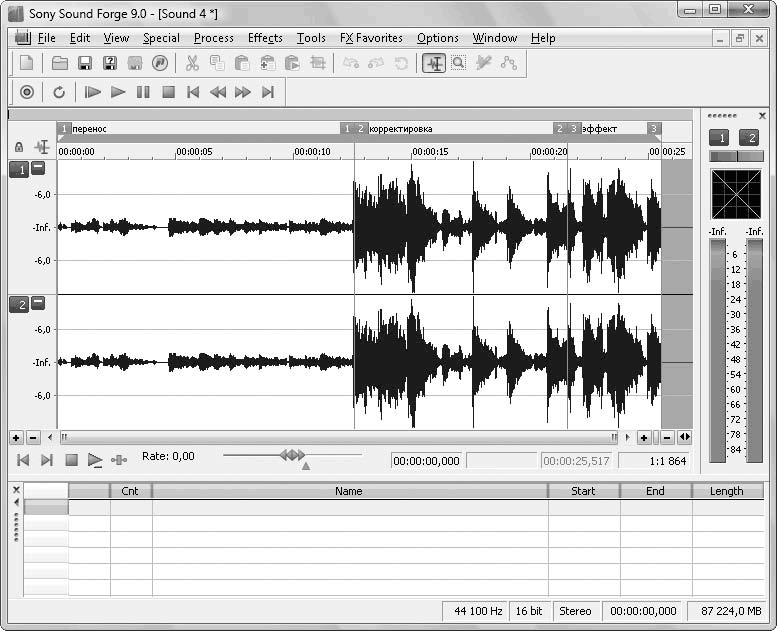Click the Cut scissors icon
Screen dimensions: 777x631
tap(192, 63)
